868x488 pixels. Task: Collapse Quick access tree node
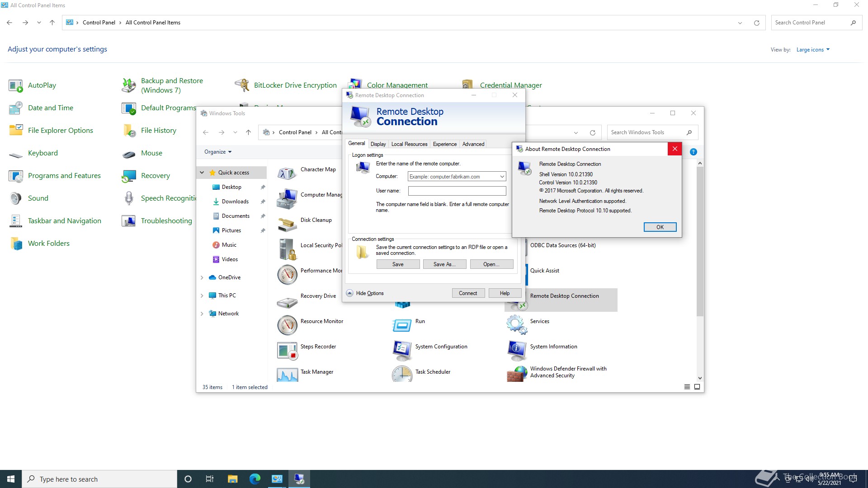click(202, 173)
